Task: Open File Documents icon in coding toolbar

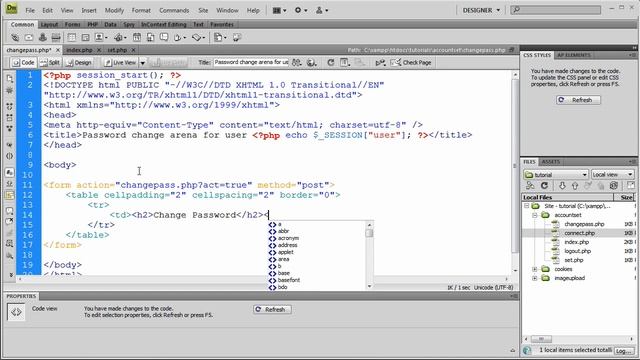Action: [9, 78]
